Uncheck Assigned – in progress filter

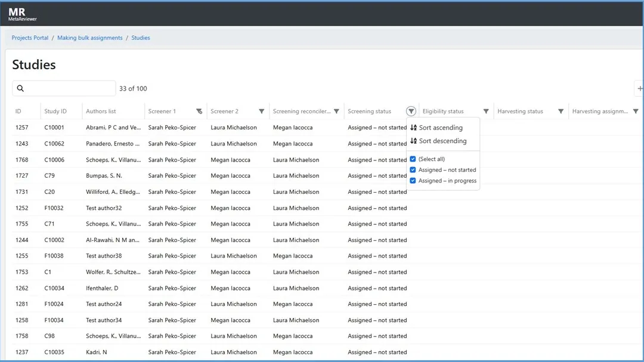(x=413, y=181)
